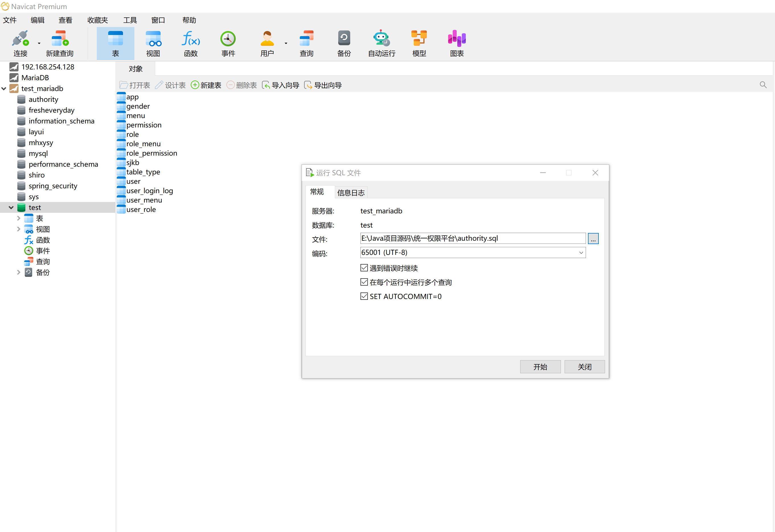Open the Window (窗口) menu
The image size is (775, 532).
coord(158,20)
